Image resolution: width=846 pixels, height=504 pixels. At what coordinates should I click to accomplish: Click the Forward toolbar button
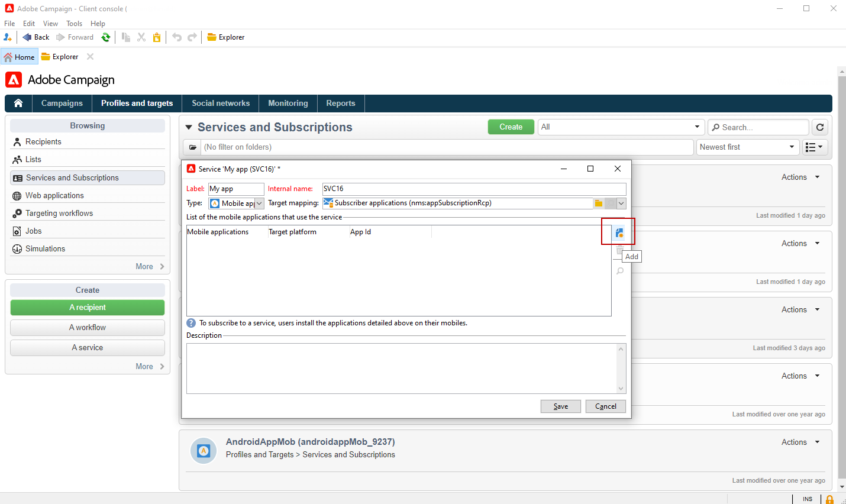coord(75,37)
